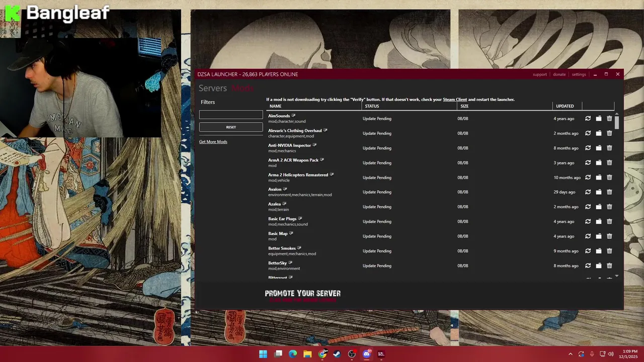Switch to the Mods tab
This screenshot has height=362, width=644.
tap(242, 88)
